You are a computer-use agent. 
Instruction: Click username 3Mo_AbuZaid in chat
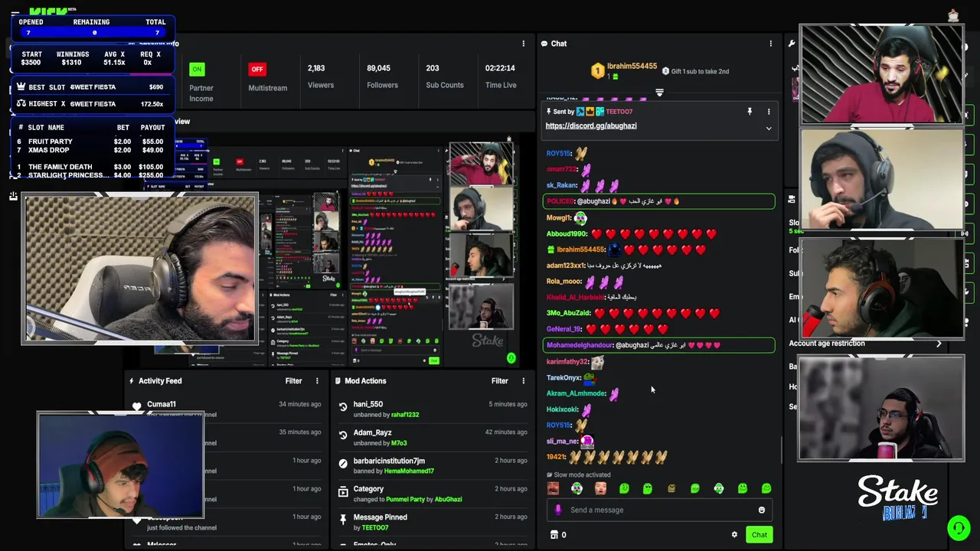point(568,313)
